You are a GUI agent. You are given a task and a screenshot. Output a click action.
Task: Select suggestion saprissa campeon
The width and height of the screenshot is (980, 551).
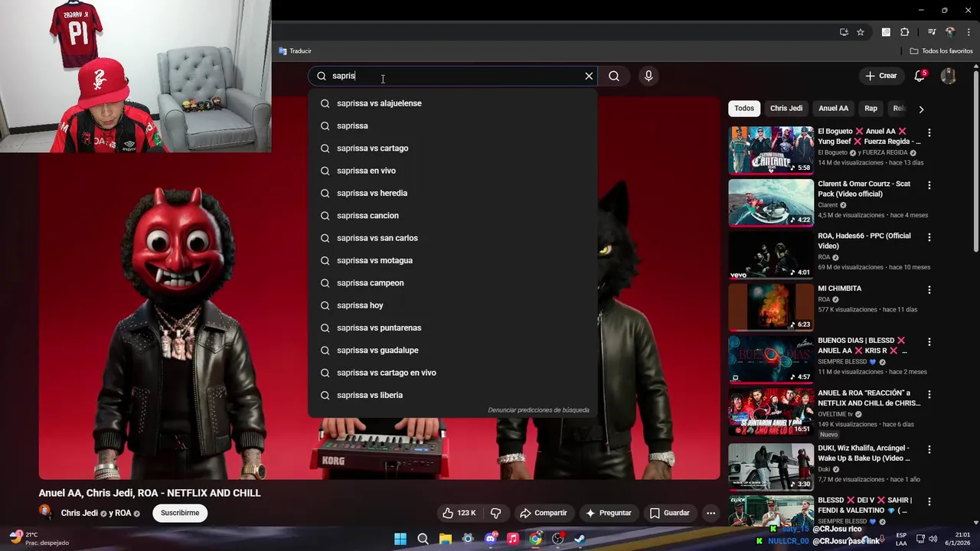(452, 283)
